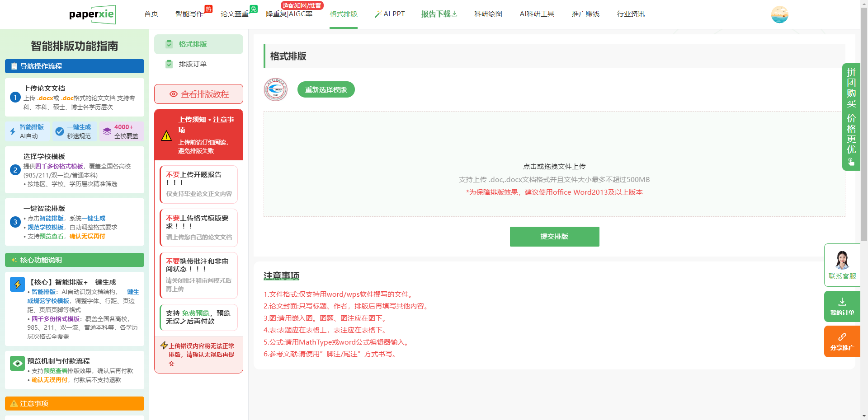Click the 分享推广 share link icon
Viewport: 868px width, 420px height.
click(x=842, y=337)
